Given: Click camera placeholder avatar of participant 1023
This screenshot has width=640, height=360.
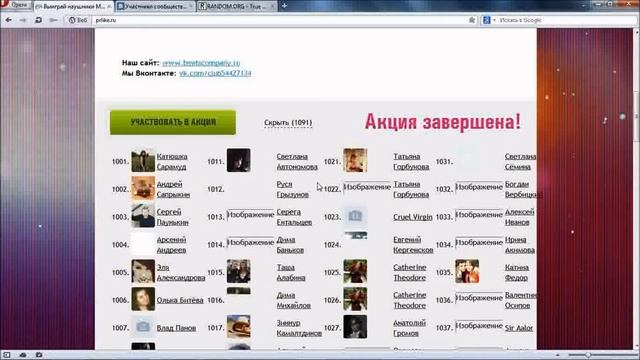Looking at the screenshot, I should pos(355,216).
